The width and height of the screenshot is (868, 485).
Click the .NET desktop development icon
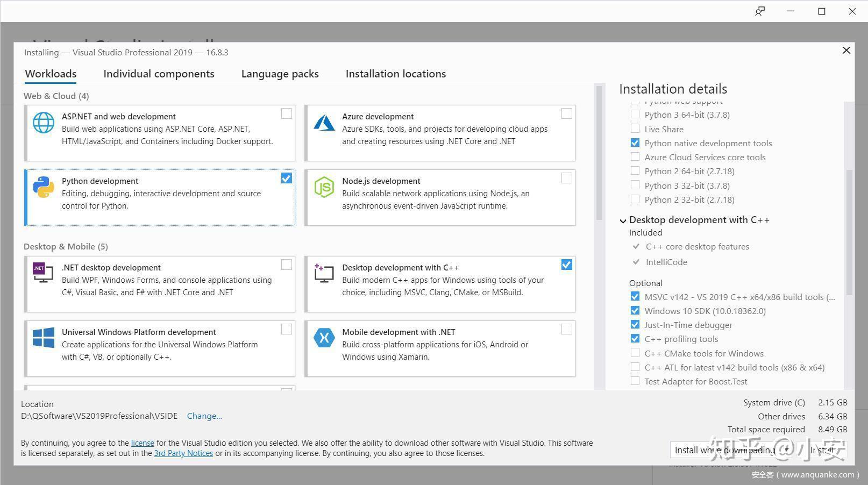click(43, 273)
